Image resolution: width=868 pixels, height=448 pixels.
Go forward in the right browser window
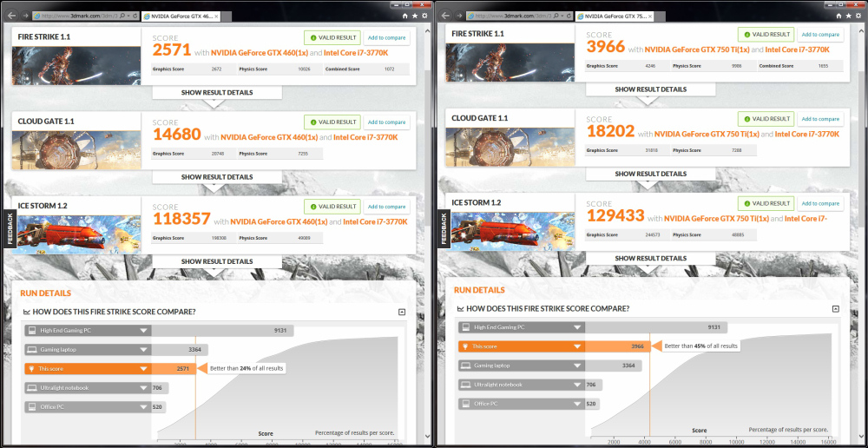click(459, 16)
